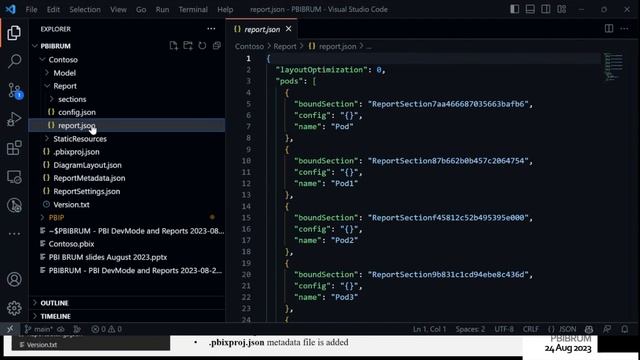Open the Search view in activity bar

pyautogui.click(x=14, y=61)
